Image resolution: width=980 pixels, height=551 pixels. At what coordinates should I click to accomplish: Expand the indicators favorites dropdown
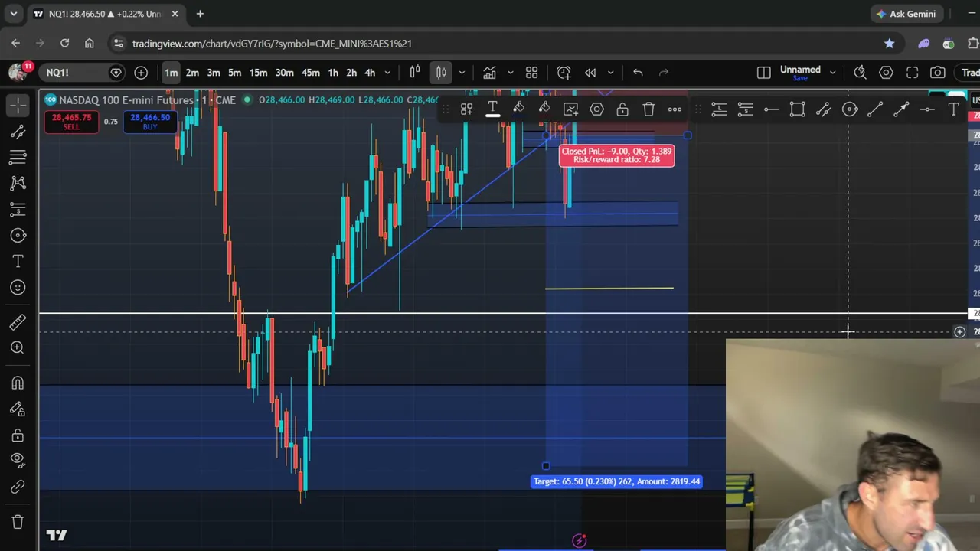pos(510,73)
